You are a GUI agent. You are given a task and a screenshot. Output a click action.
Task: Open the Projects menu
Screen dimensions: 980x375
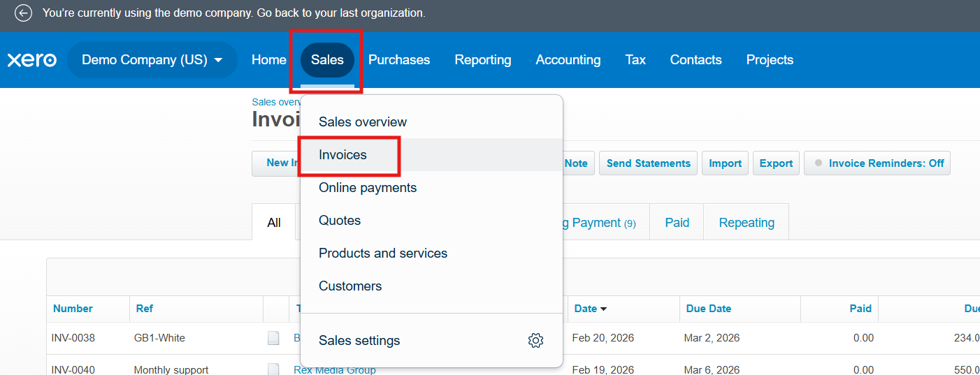(x=770, y=60)
